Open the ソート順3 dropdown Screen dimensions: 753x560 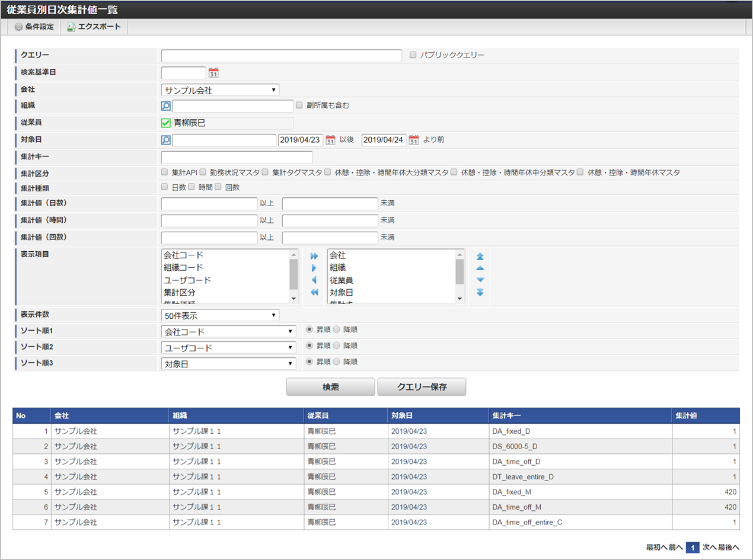229,363
